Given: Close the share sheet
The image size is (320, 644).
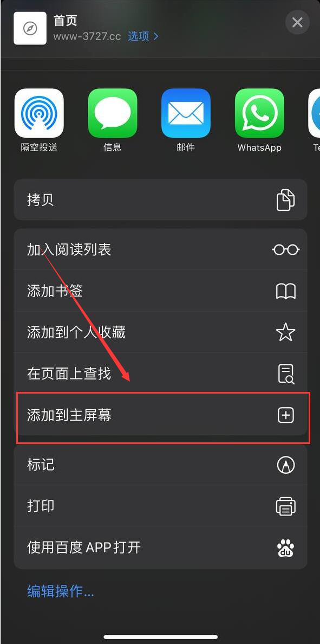Looking at the screenshot, I should tap(297, 22).
